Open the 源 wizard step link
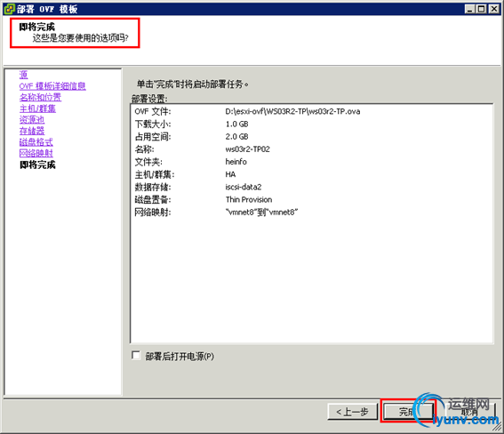 point(23,75)
